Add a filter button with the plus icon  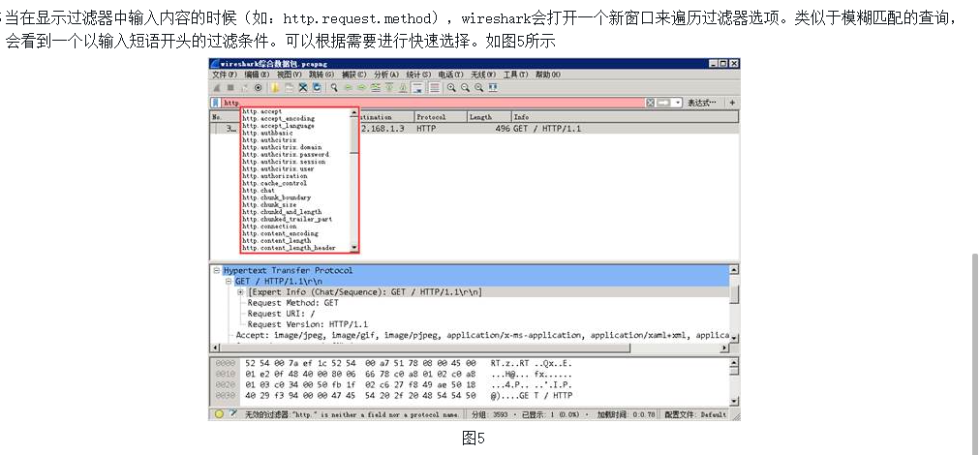(732, 103)
